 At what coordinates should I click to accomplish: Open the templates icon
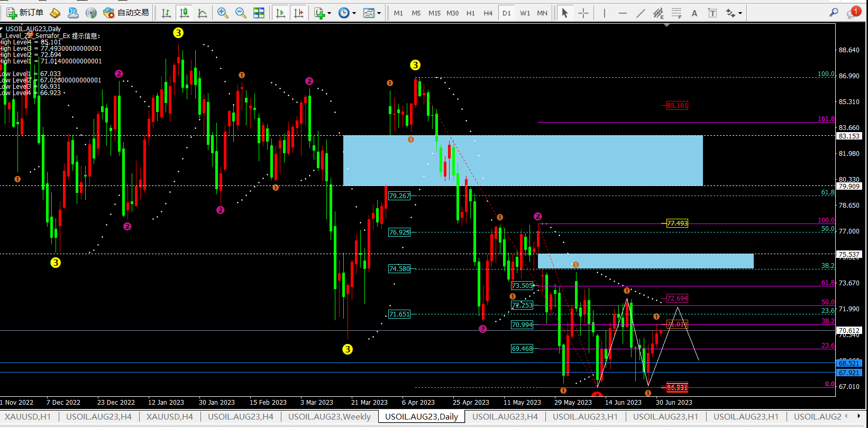click(x=369, y=13)
